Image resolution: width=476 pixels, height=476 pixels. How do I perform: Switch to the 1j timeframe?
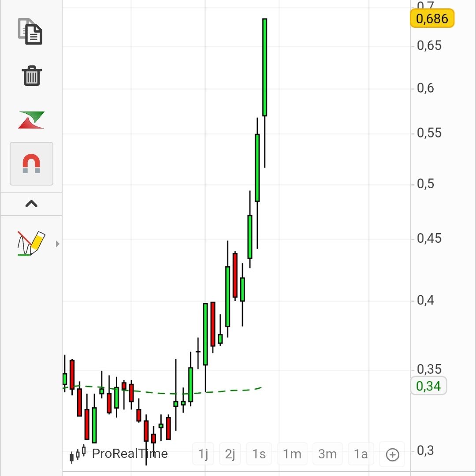tap(203, 454)
